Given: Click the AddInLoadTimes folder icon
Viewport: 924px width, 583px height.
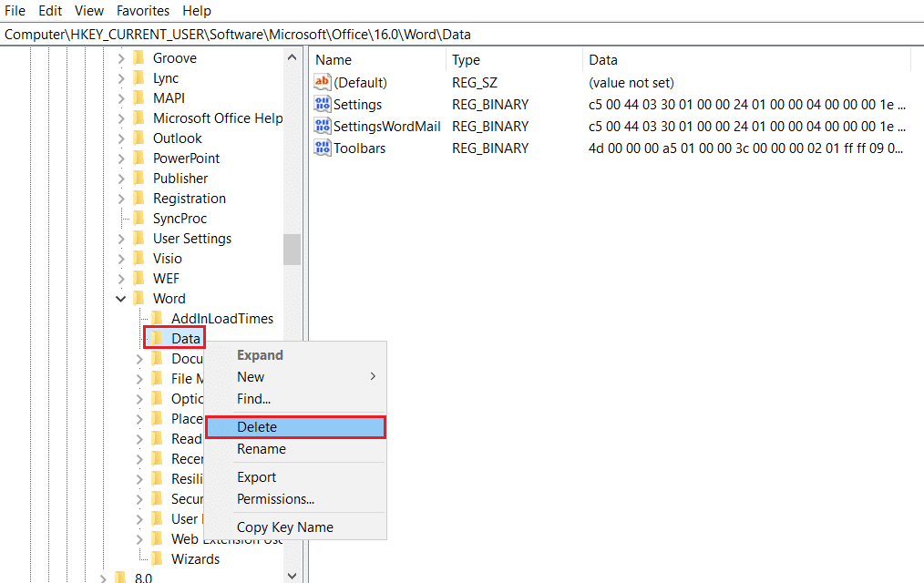Looking at the screenshot, I should [158, 318].
